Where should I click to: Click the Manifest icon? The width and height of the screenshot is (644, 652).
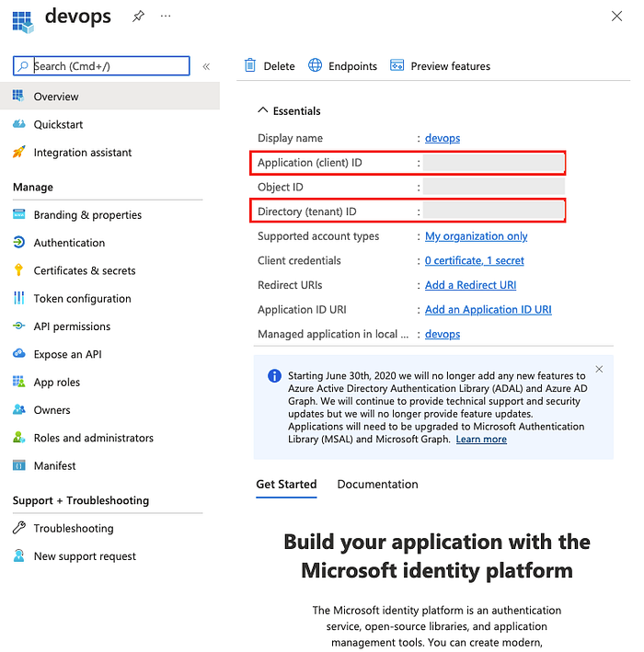tap(18, 465)
